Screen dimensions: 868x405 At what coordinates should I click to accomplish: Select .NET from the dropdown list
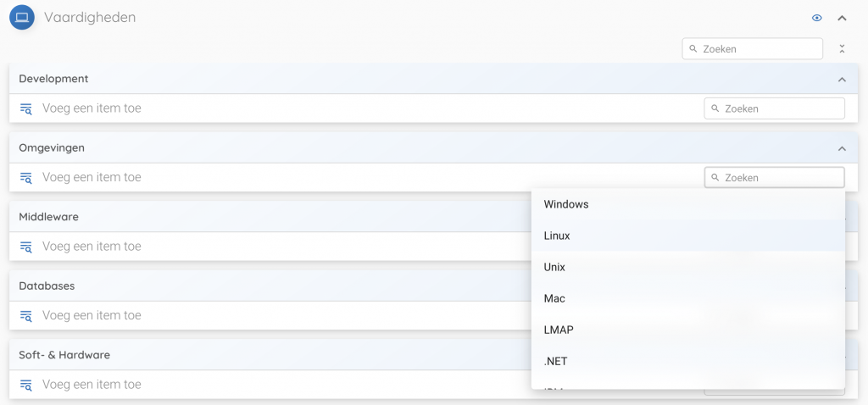coord(556,361)
